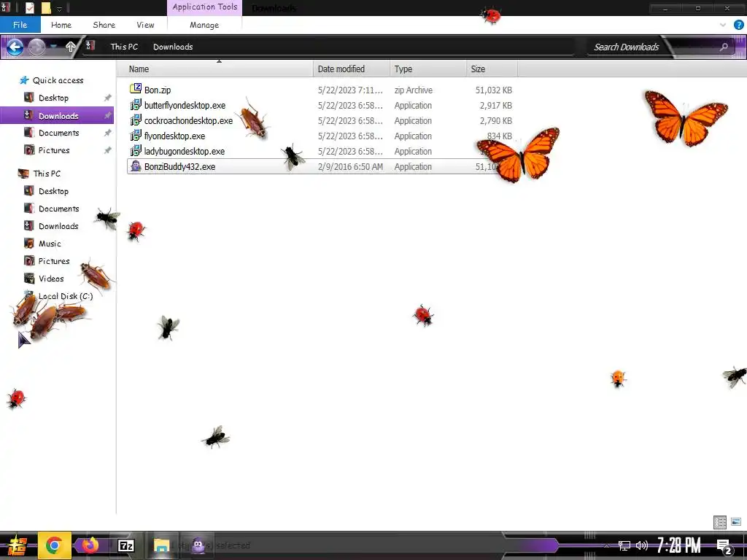Select ladybugondesktop.exe icon

tap(136, 151)
